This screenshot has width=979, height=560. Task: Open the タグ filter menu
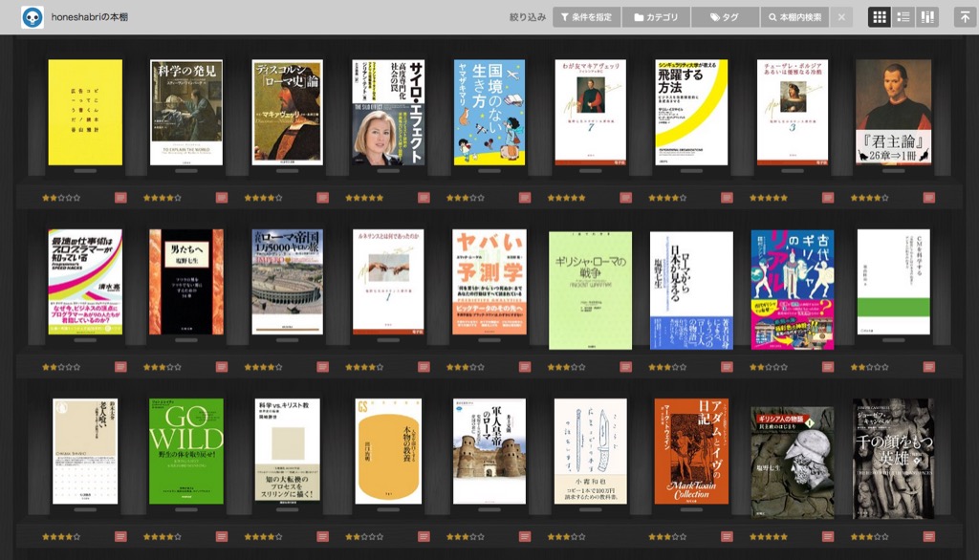coord(725,17)
